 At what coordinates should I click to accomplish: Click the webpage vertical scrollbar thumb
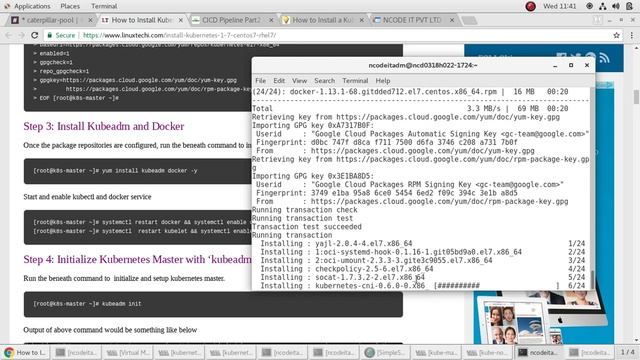[x=636, y=97]
